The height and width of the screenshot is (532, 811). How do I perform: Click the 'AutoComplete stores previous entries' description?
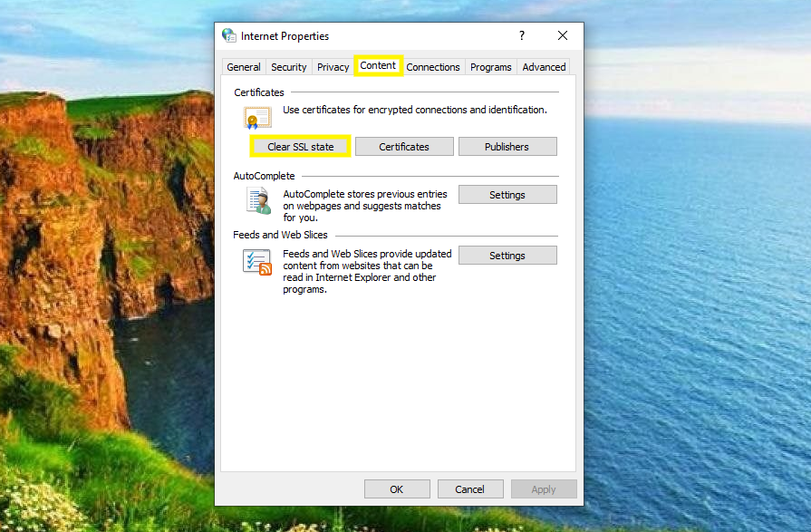364,206
